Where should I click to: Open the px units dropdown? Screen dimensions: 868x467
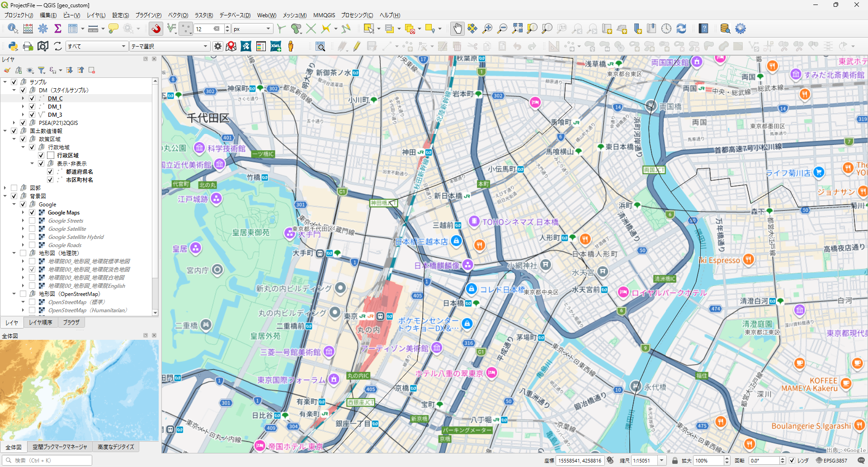coord(253,29)
